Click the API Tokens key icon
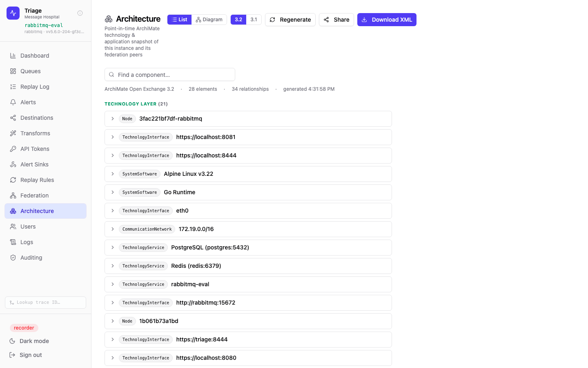588x368 pixels. [13, 149]
